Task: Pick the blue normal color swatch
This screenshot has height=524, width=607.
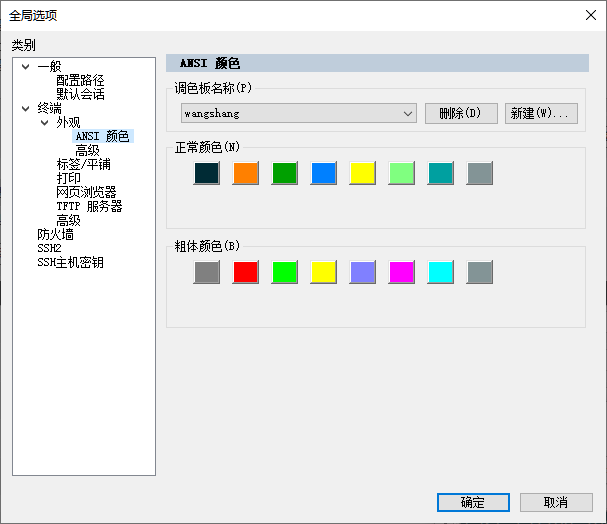Action: [324, 173]
